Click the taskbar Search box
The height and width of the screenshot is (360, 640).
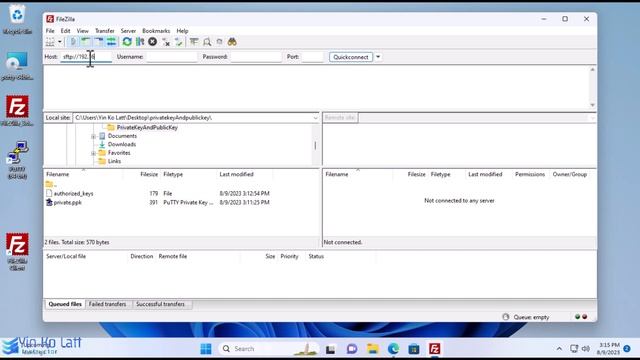[269, 349]
